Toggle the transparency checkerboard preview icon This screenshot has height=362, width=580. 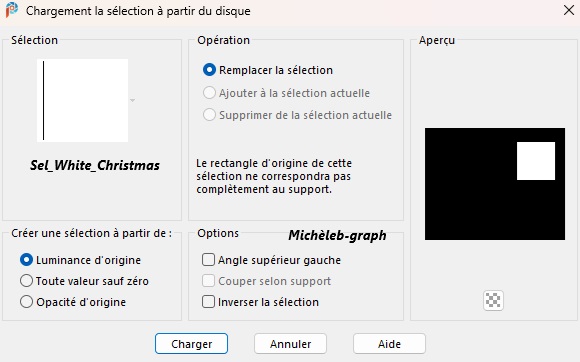(493, 300)
